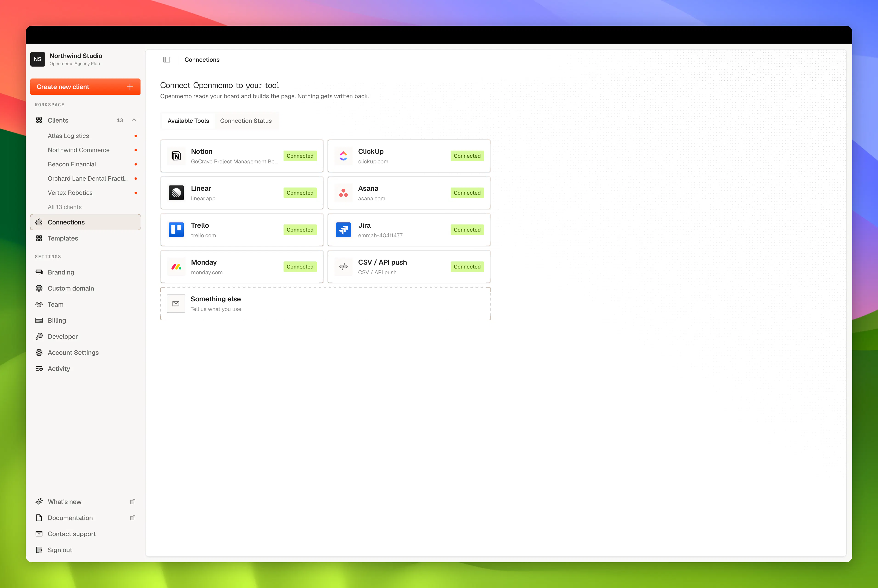Click the Monday logo icon
878x588 pixels.
click(176, 267)
